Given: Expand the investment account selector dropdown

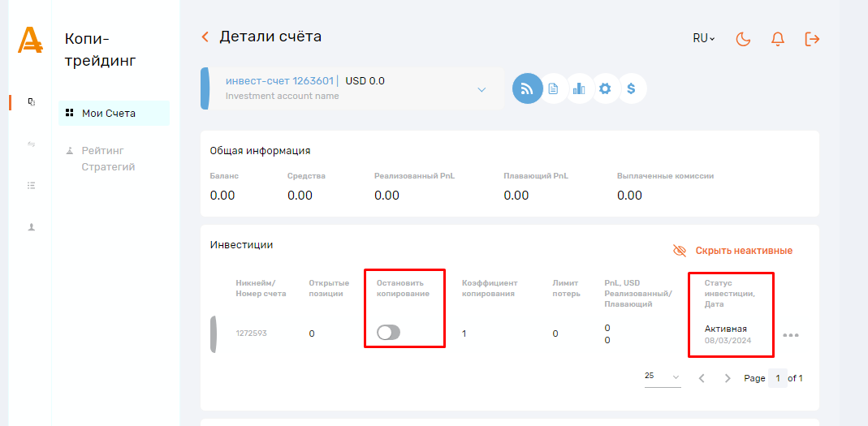Looking at the screenshot, I should point(481,88).
